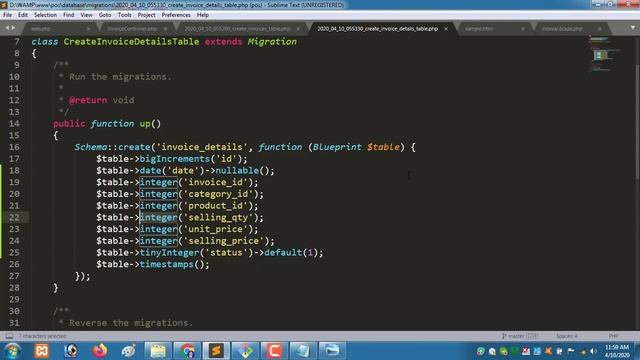The height and width of the screenshot is (360, 640).
Task: Open the Windows Start menu
Action: pyautogui.click(x=12, y=351)
